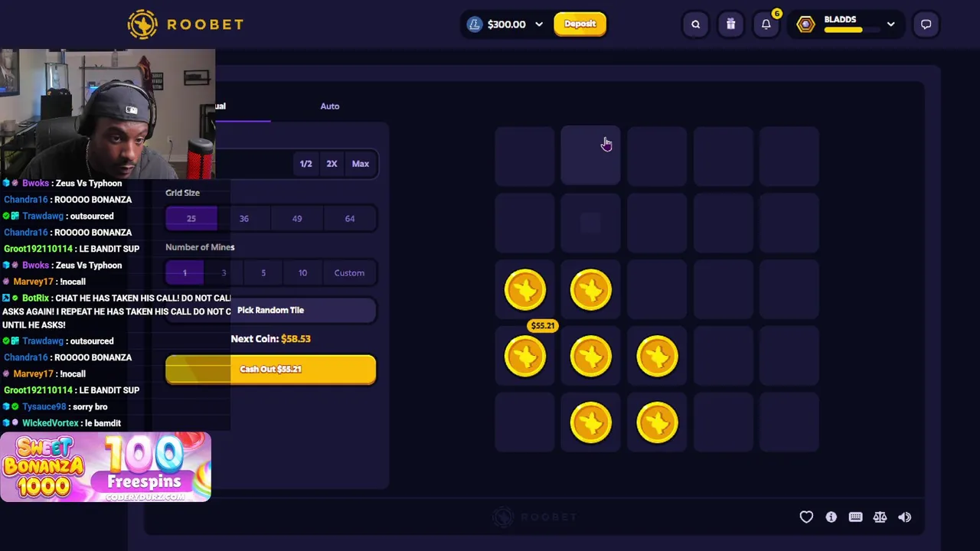Open the gift rewards icon
The width and height of the screenshot is (980, 551).
coord(730,24)
